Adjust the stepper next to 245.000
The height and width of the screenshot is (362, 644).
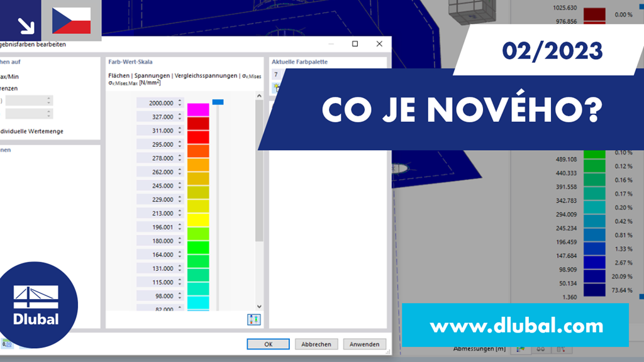click(180, 185)
